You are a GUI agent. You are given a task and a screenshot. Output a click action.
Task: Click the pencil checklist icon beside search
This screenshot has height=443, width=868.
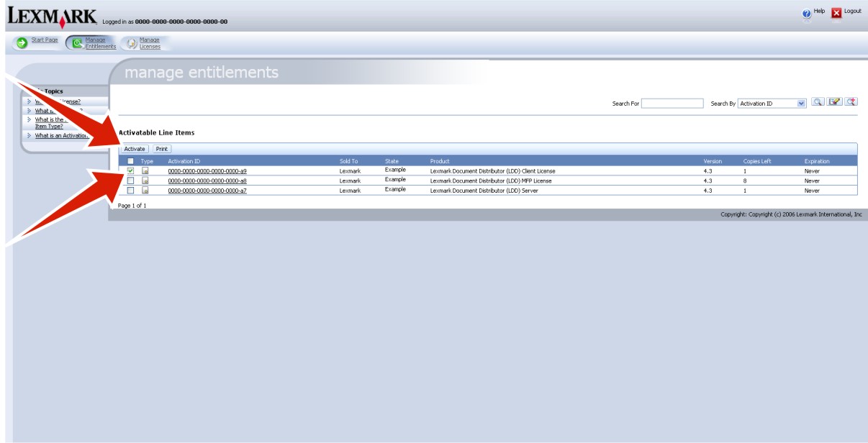[x=834, y=103]
